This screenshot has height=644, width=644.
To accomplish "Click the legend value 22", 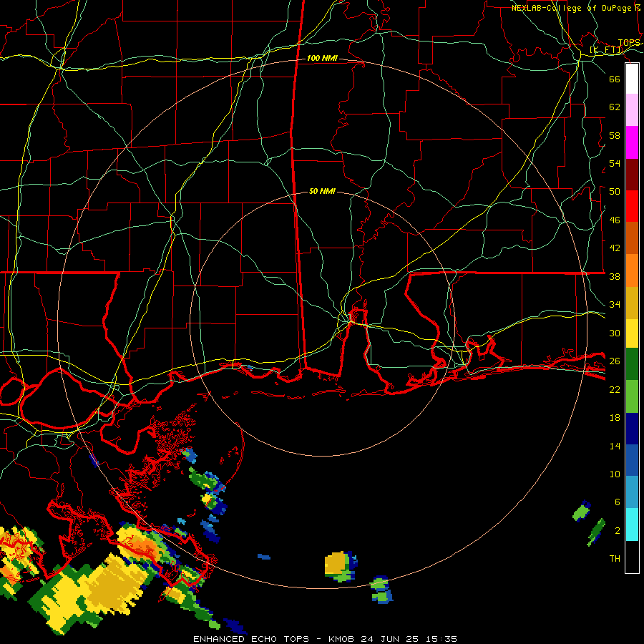I will (615, 389).
